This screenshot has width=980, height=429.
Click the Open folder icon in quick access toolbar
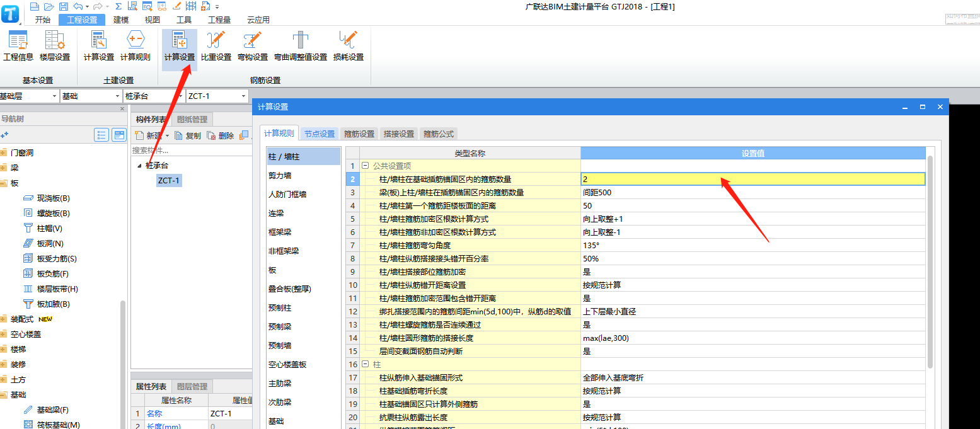49,6
